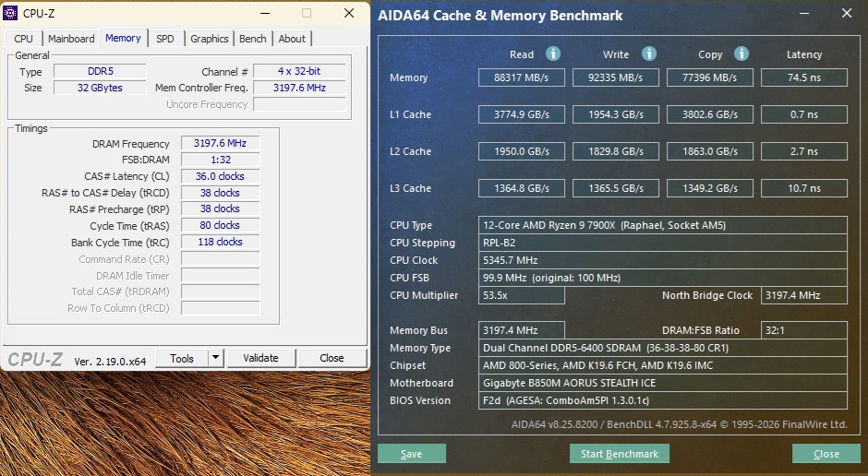The image size is (868, 476).
Task: Click the DRAM:FSB Ratio value 32:1
Action: click(803, 330)
